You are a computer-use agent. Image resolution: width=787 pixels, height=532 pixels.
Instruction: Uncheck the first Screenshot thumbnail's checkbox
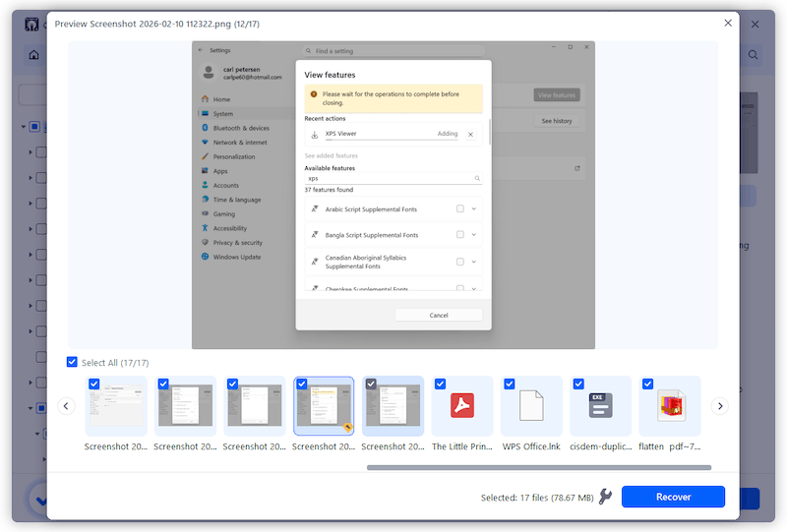tap(93, 384)
